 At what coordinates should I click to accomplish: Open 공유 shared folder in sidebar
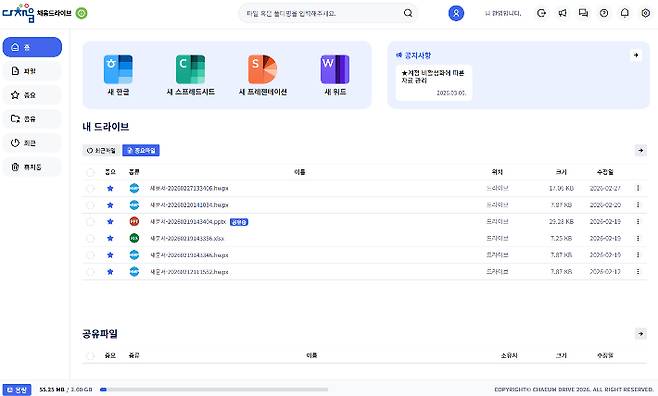32,119
